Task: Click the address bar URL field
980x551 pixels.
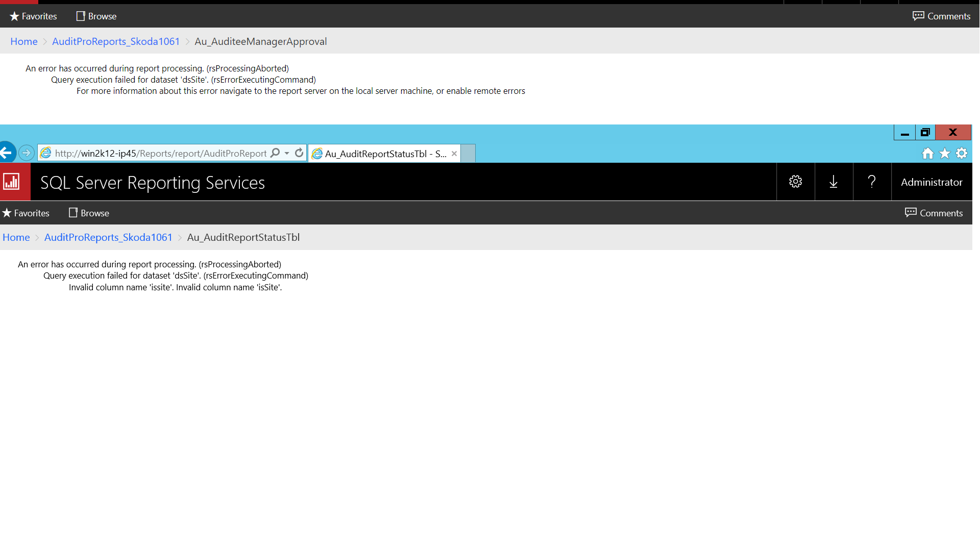Action: click(x=161, y=153)
